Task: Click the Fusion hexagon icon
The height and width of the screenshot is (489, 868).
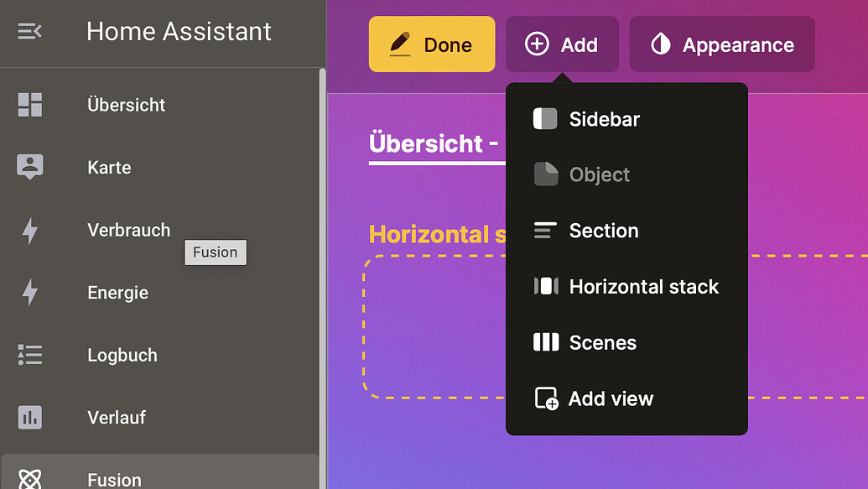Action: pyautogui.click(x=30, y=479)
